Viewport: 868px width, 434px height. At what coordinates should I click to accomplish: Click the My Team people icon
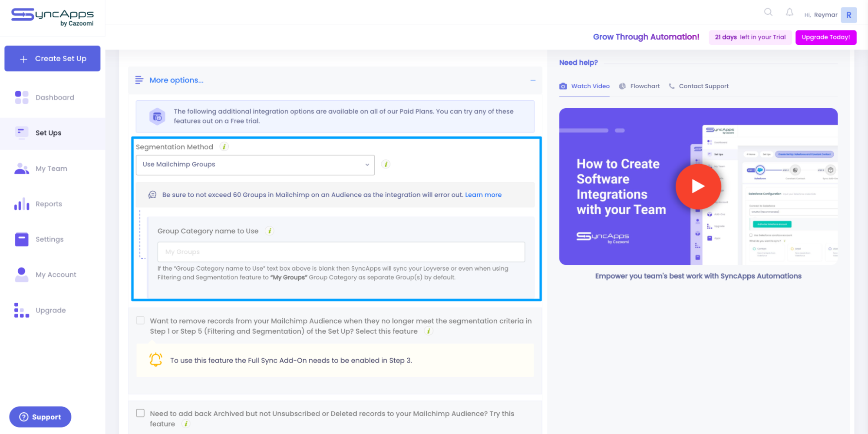[x=22, y=169]
